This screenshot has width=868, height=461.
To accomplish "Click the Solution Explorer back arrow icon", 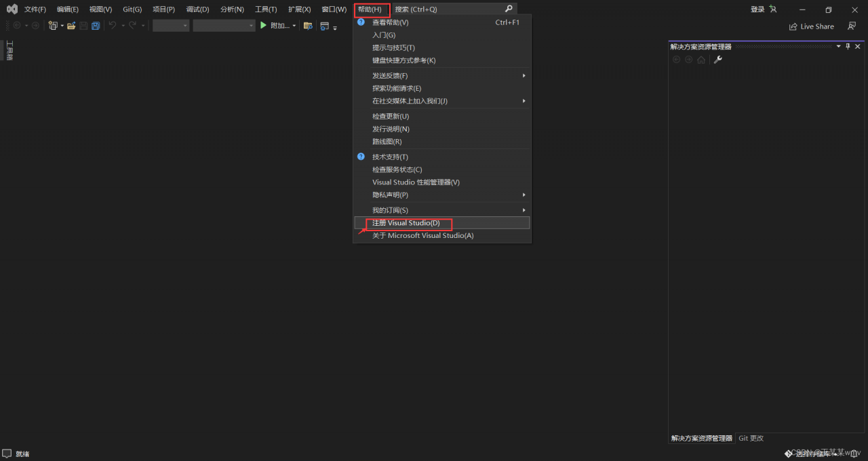I will [x=676, y=60].
